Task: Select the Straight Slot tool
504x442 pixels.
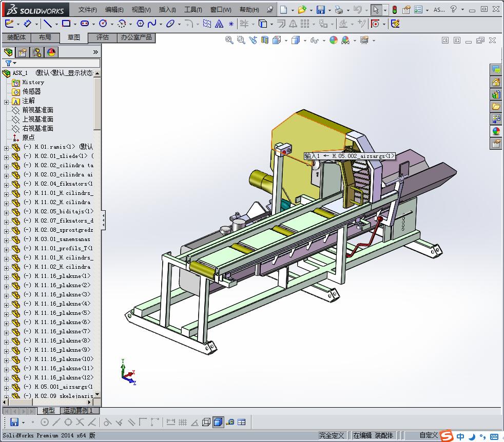Action: coord(85,24)
